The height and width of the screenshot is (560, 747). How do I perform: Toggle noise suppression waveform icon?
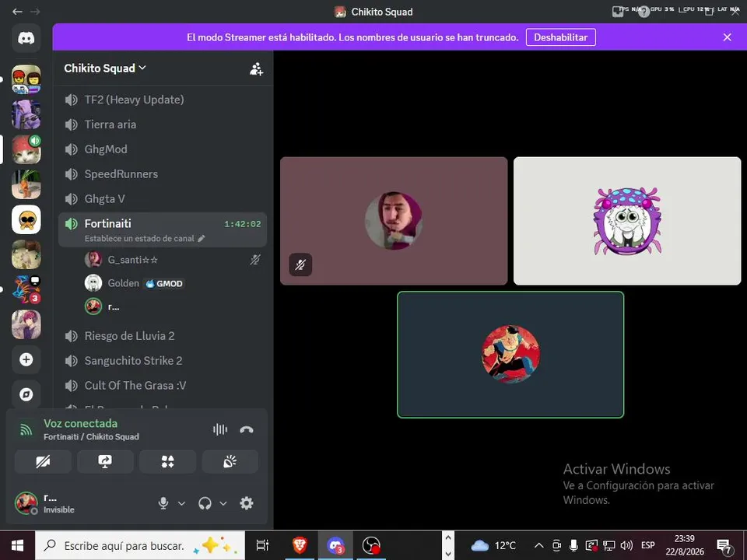[220, 429]
